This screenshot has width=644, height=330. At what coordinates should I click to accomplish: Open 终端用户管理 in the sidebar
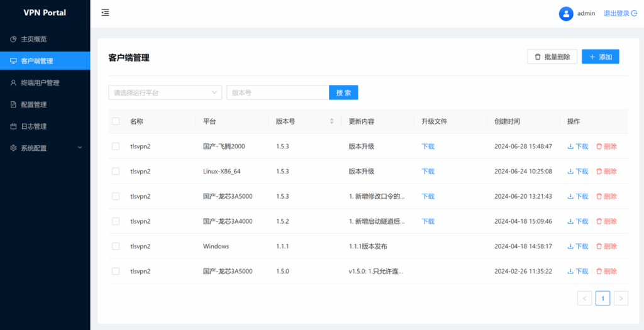(x=40, y=82)
